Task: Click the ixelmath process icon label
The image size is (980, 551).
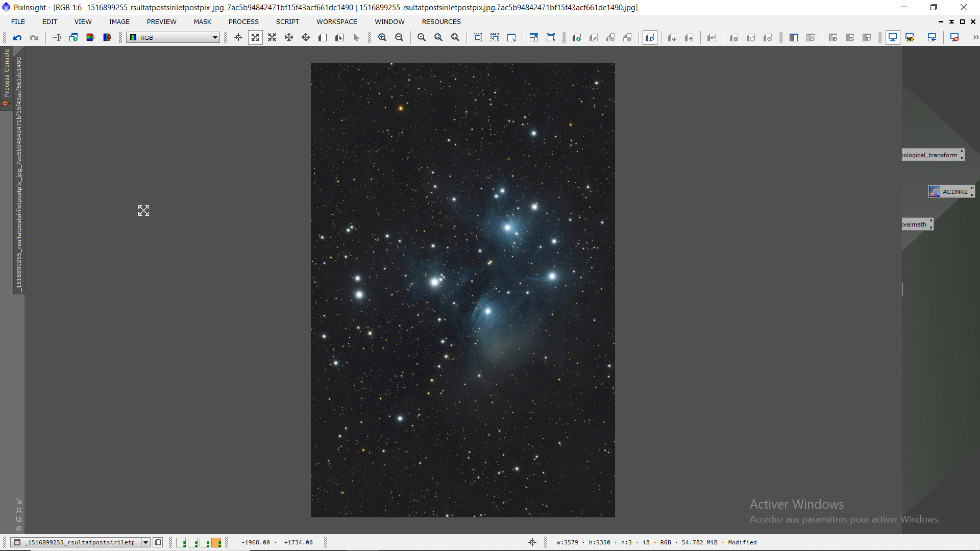Action: pyautogui.click(x=915, y=224)
